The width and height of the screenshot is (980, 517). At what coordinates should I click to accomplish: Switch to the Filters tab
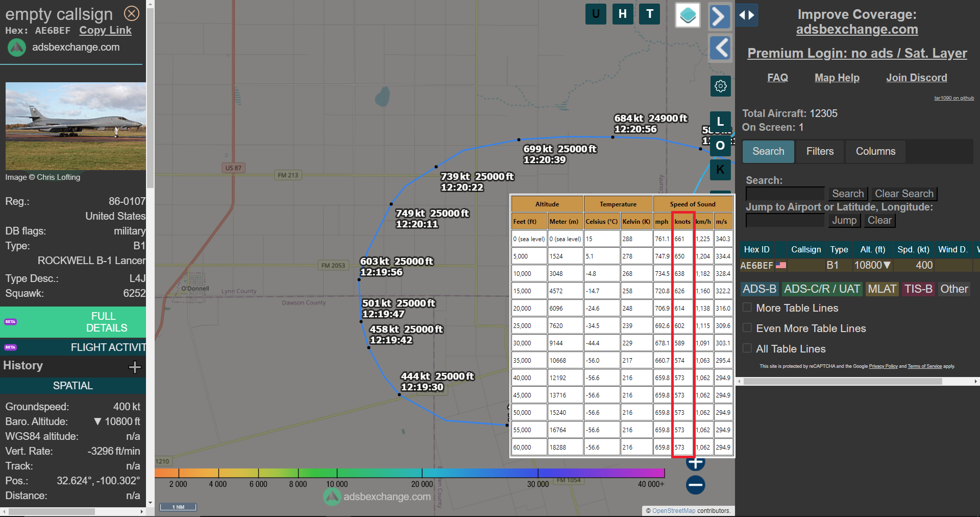[820, 151]
